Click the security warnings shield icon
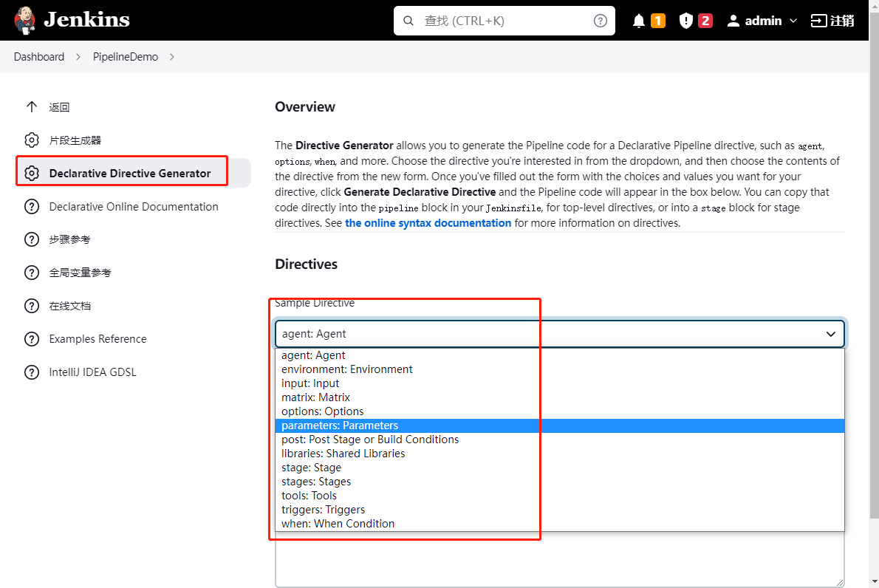Screen dimensions: 879x588 pos(683,20)
